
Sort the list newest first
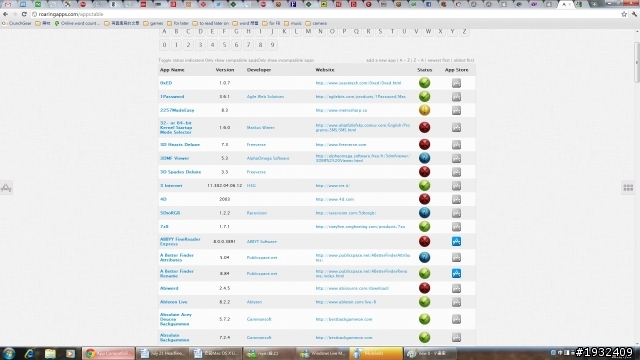point(438,60)
